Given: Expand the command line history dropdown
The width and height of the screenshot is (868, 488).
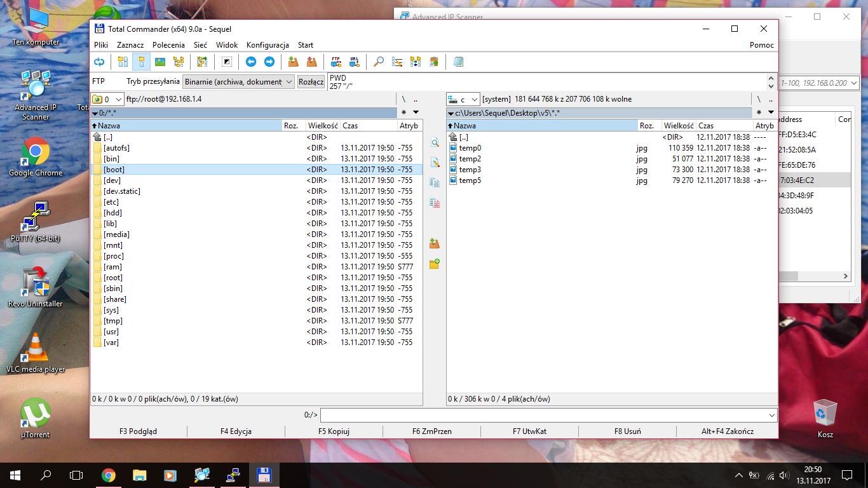Looking at the screenshot, I should point(771,416).
